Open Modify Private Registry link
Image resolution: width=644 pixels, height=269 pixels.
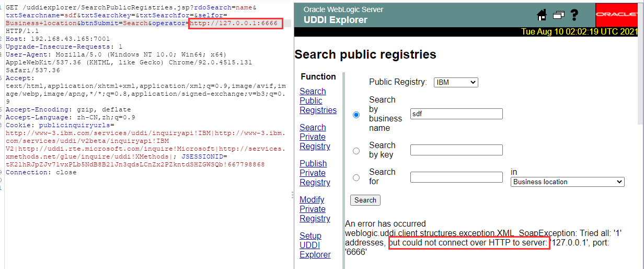point(315,209)
